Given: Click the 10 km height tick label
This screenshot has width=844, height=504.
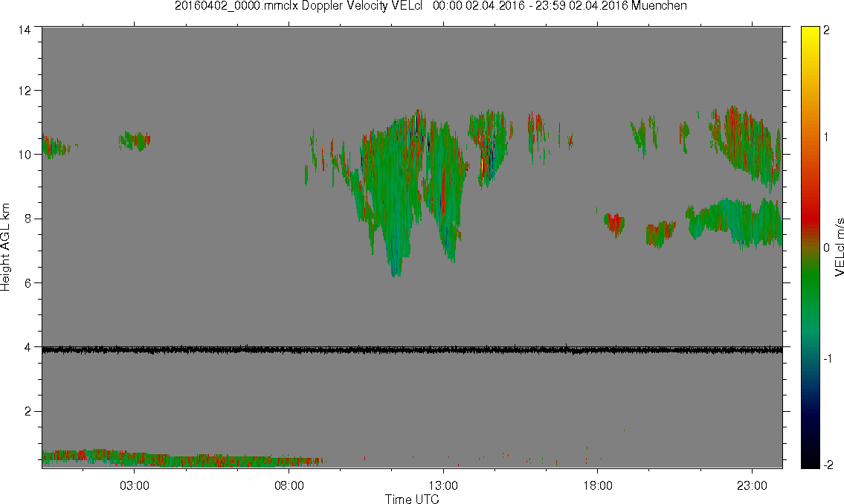Looking at the screenshot, I should pos(24,155).
